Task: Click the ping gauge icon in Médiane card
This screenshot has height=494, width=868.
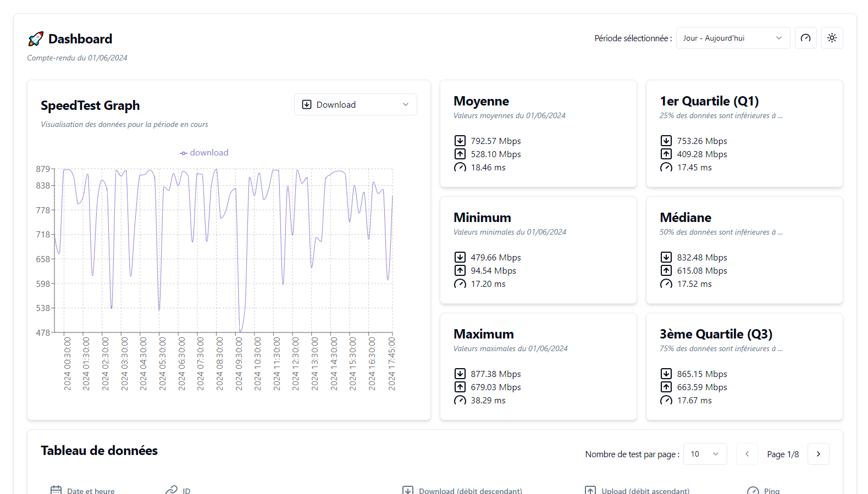Action: [x=666, y=284]
